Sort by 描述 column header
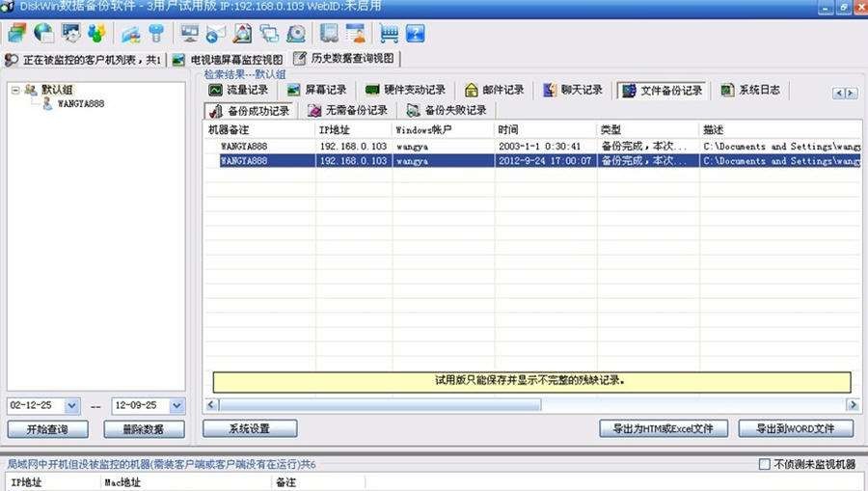The height and width of the screenshot is (491, 868). (780, 130)
